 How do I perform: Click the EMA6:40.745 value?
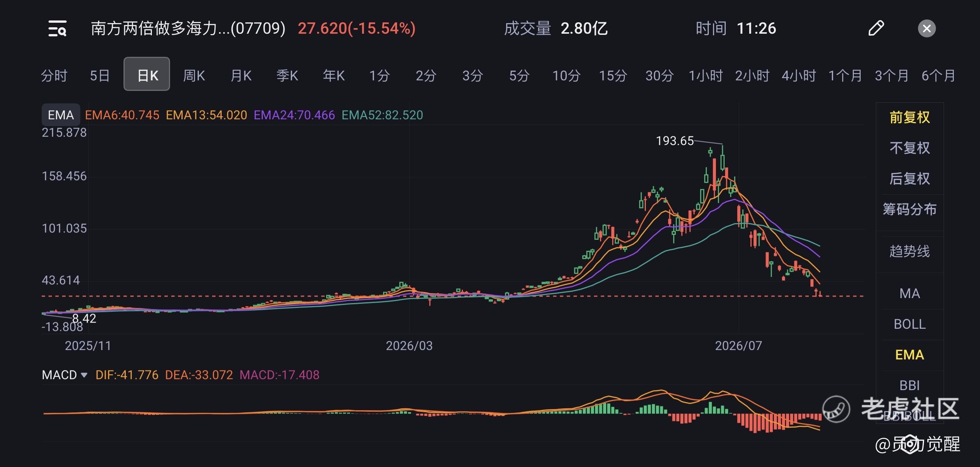[122, 115]
